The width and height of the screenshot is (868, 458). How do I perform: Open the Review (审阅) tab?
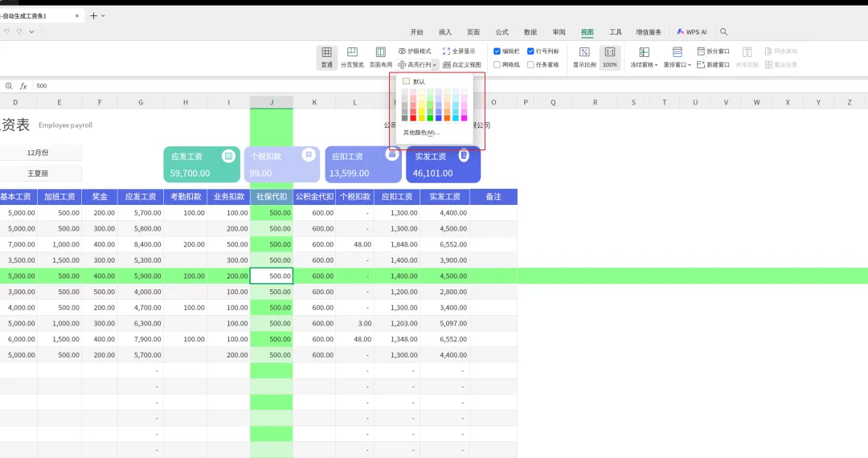[x=559, y=32]
